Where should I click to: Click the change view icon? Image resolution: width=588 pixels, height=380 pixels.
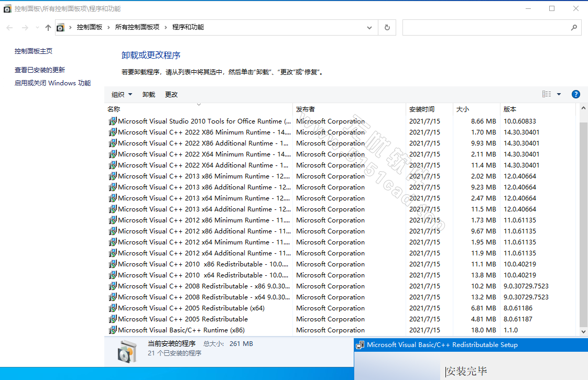pyautogui.click(x=547, y=94)
